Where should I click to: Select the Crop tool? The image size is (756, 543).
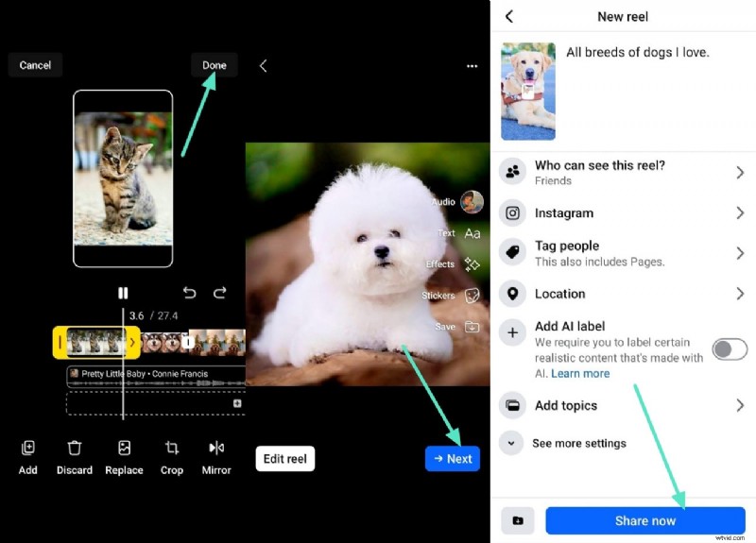[x=172, y=449]
